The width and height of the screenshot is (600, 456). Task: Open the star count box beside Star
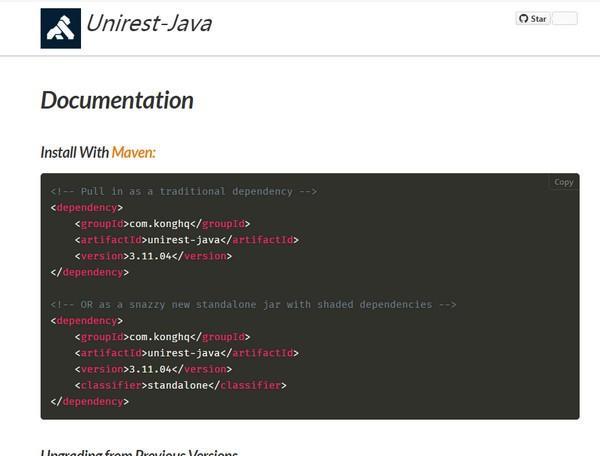click(x=565, y=19)
